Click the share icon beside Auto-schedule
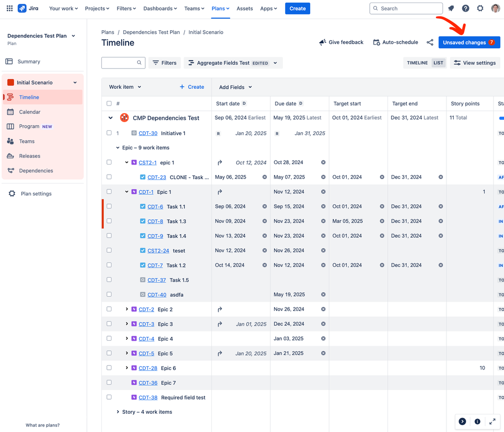The image size is (504, 432). [x=430, y=43]
